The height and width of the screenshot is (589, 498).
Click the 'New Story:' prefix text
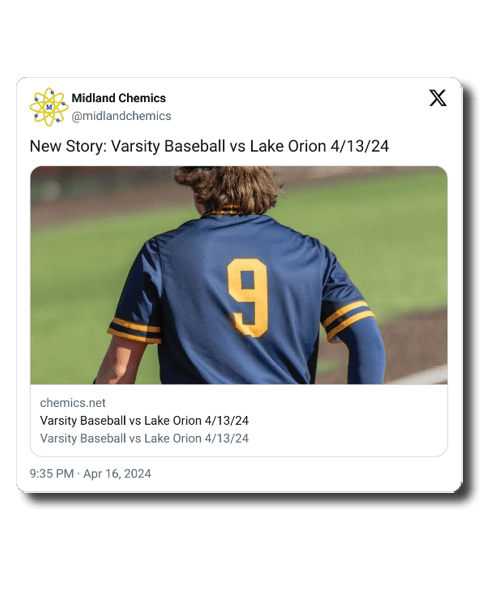coord(68,146)
